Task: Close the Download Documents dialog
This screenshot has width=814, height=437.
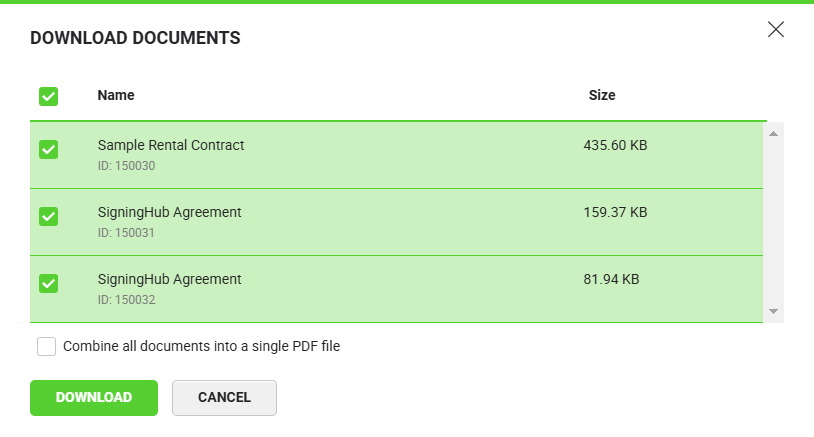Action: coord(775,29)
